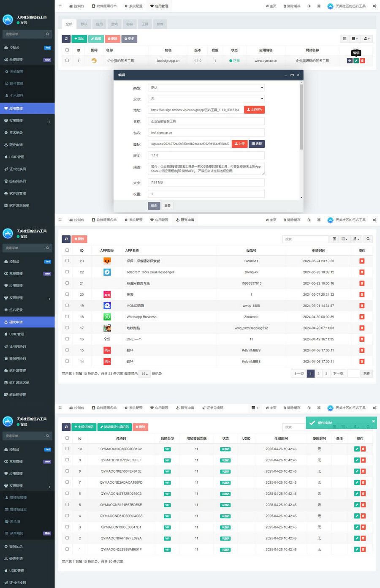
Task: Edit redemption code QYMAOCN4035D08CB1C2 via pencil icon
Action: click(357, 449)
